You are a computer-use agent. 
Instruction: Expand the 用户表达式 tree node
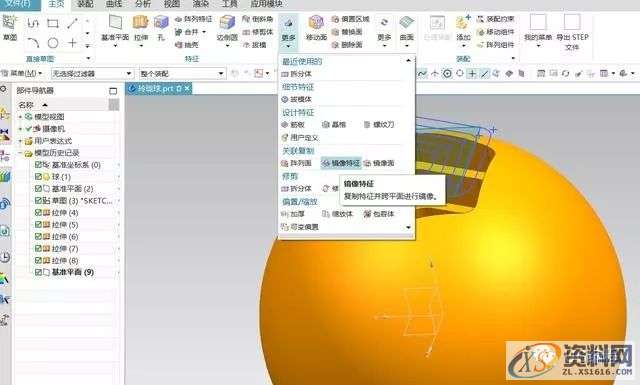pyautogui.click(x=20, y=141)
